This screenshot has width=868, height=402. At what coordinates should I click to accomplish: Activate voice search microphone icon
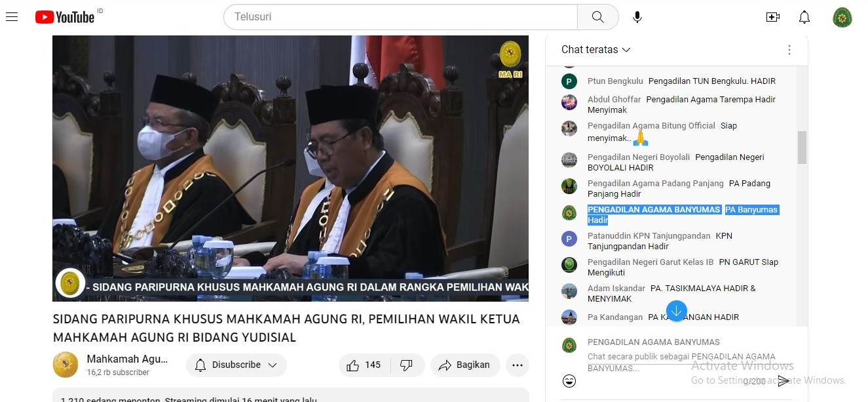(x=637, y=17)
